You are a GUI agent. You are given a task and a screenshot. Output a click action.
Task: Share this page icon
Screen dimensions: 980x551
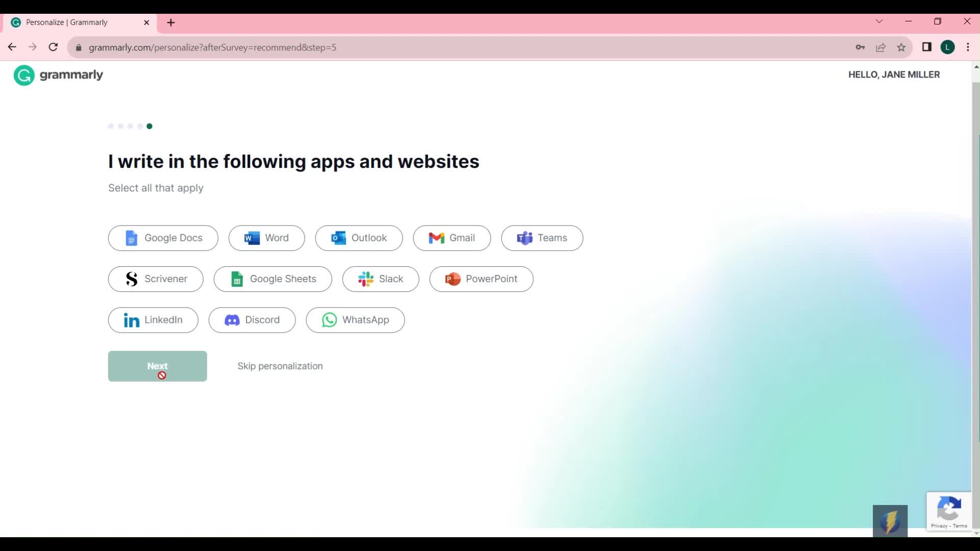880,47
